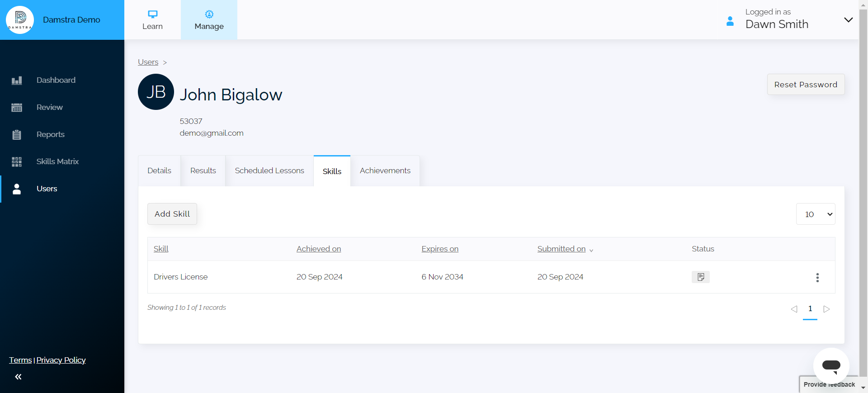This screenshot has height=393, width=868.
Task: Open the Scheduled Lessons tab
Action: tap(269, 170)
